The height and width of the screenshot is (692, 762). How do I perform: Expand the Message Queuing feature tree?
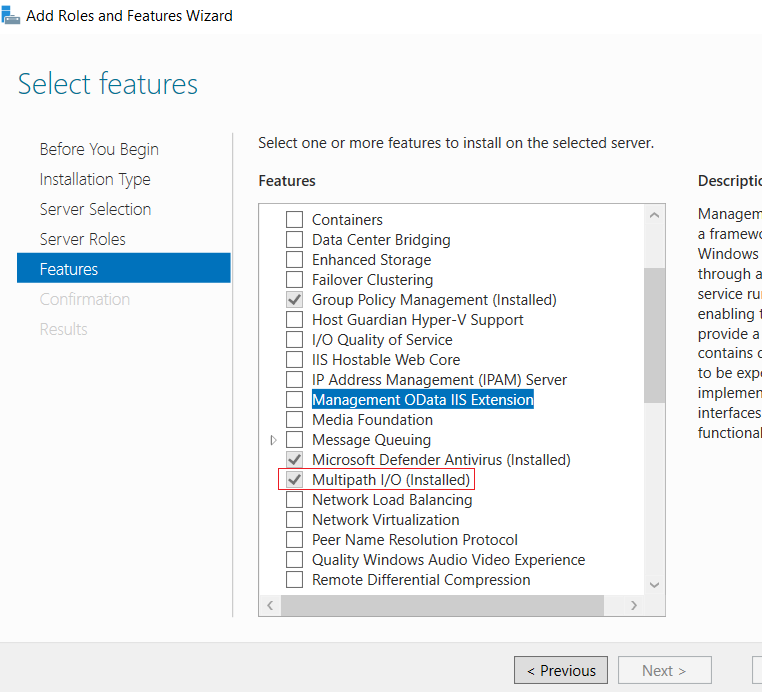tap(274, 440)
